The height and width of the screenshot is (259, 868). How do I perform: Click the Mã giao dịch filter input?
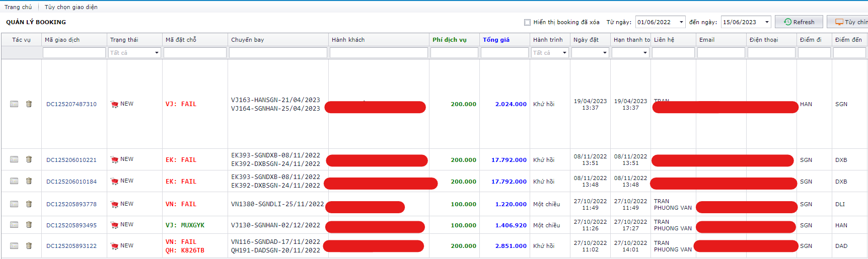click(74, 53)
